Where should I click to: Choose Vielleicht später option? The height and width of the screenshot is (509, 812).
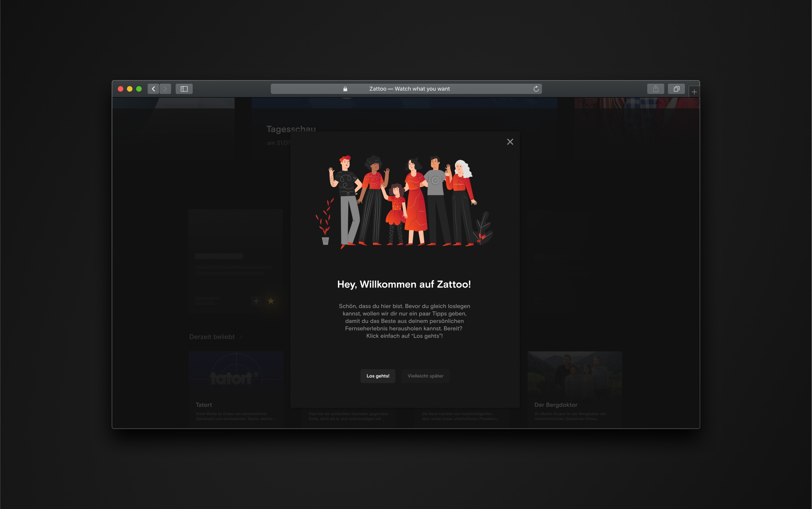coord(425,376)
